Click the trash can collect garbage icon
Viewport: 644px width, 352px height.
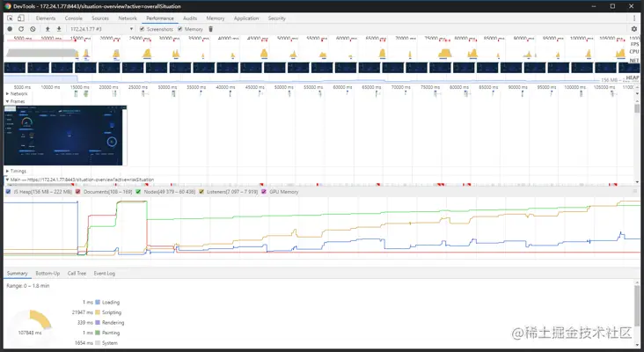tap(210, 29)
